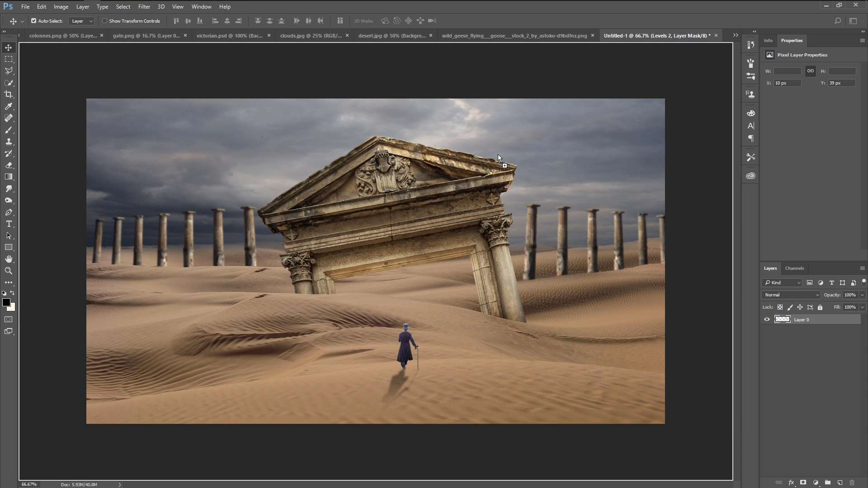The width and height of the screenshot is (868, 488).
Task: Swap foreground and background colors
Action: click(13, 293)
